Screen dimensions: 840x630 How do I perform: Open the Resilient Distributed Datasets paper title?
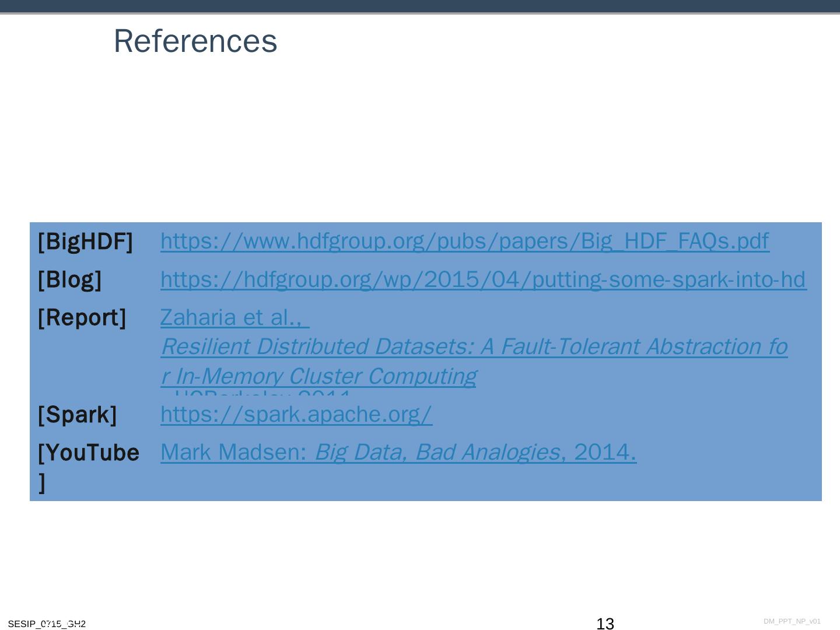coord(474,346)
